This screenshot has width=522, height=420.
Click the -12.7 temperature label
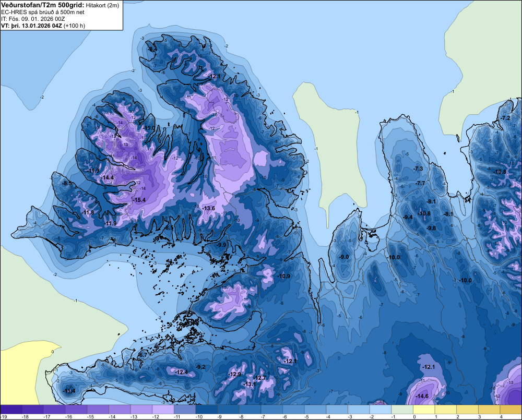[259, 378]
